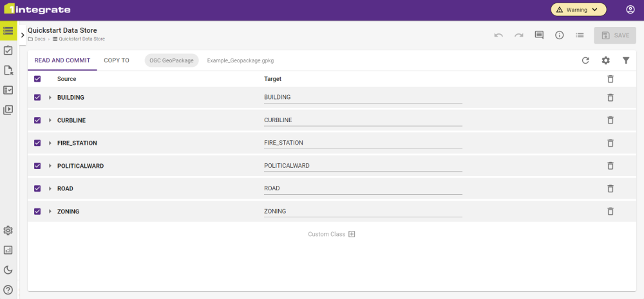
Task: Click the Docs breadcrumb link
Action: 37,39
